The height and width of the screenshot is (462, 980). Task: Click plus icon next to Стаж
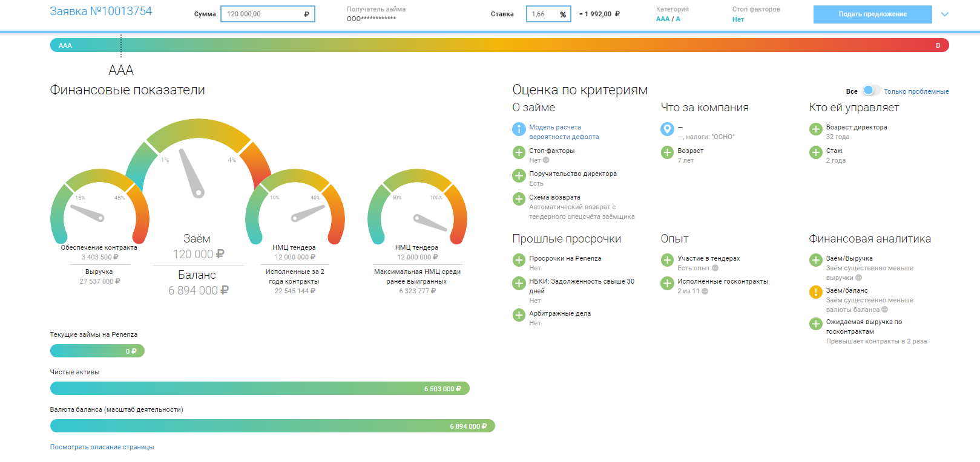(x=816, y=152)
